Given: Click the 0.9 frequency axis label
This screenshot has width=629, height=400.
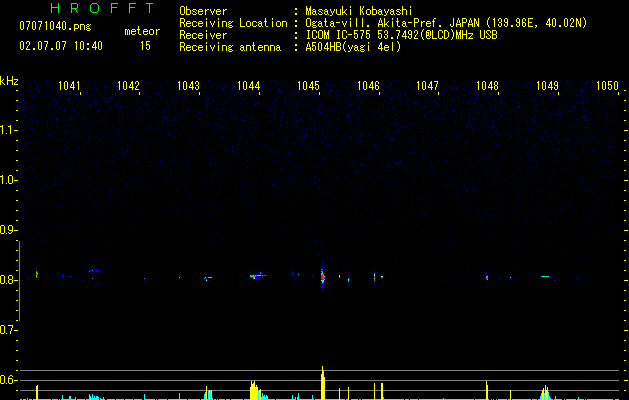Looking at the screenshot, I should coord(7,230).
